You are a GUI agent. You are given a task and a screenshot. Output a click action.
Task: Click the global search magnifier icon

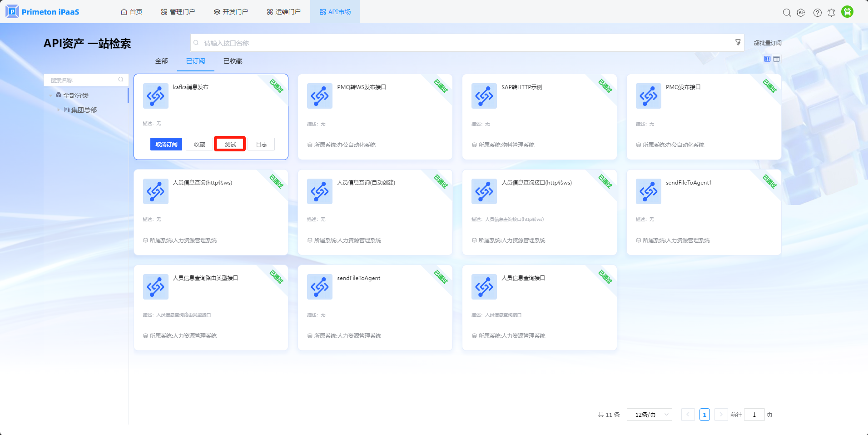point(787,13)
